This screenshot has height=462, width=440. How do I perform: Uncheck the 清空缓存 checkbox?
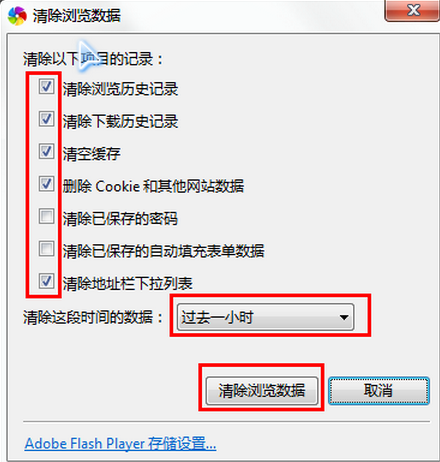click(x=46, y=151)
